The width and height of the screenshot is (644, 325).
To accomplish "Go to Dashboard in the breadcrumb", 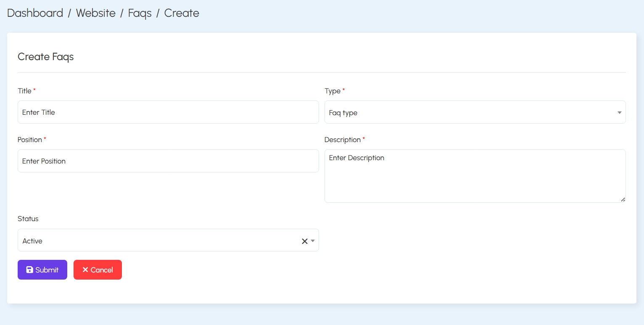I will (x=35, y=13).
